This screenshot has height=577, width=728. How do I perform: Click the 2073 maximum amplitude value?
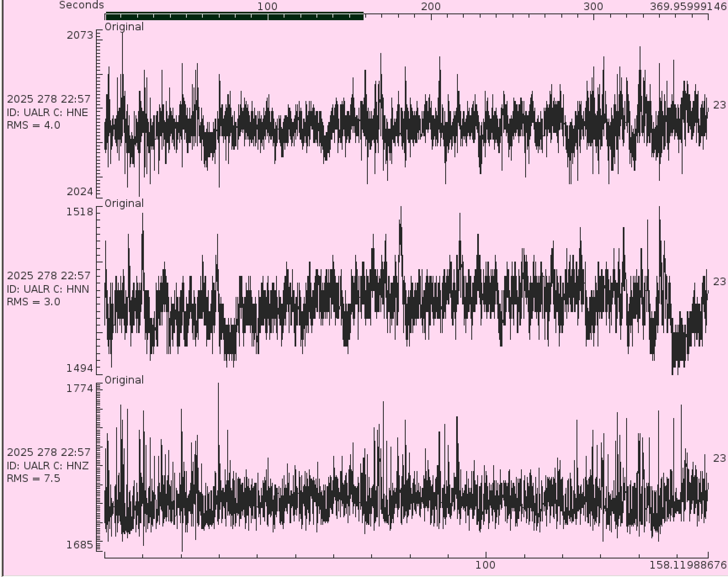coord(80,35)
